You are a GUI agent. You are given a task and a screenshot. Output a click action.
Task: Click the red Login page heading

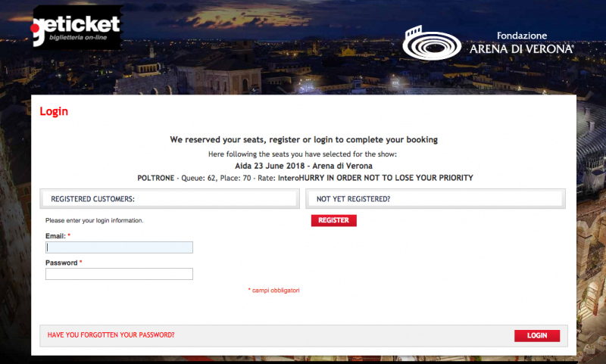pyautogui.click(x=54, y=111)
